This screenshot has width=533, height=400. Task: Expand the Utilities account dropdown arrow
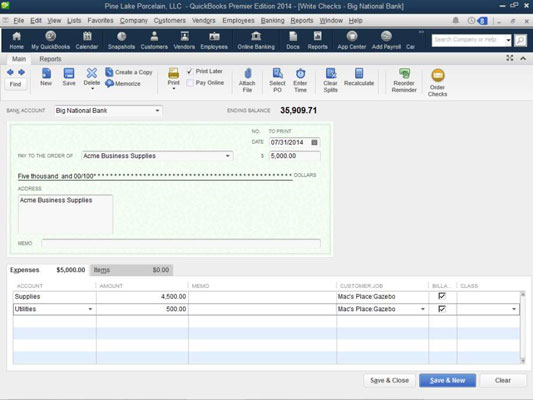90,309
